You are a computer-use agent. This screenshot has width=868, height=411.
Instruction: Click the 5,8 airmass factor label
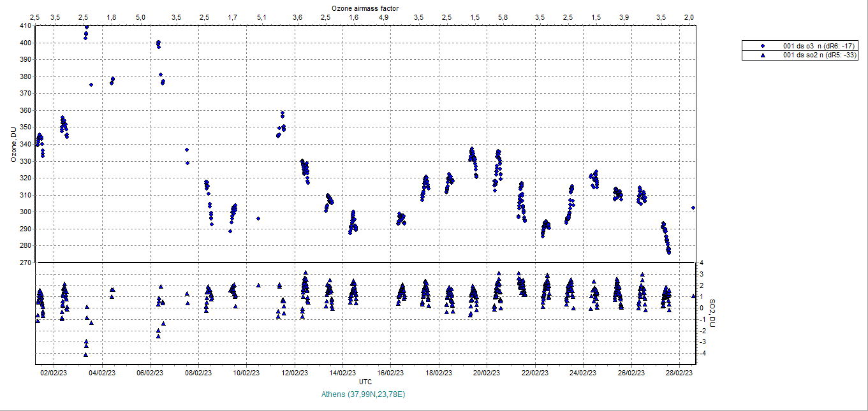coord(503,17)
